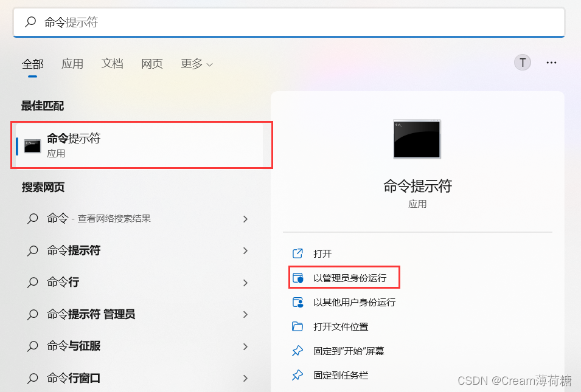The image size is (581, 392).
Task: Open the three-dot options menu
Action: pos(551,63)
